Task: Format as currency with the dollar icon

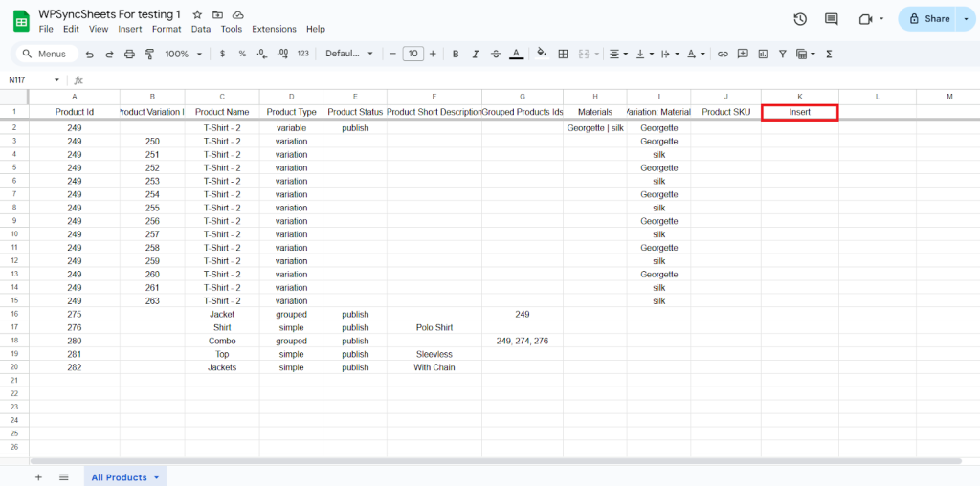Action: [222, 55]
